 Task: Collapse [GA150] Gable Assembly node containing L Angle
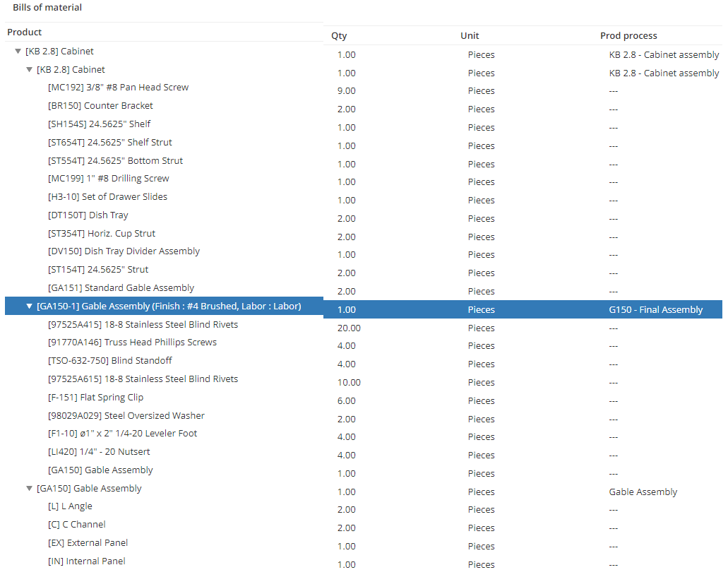30,489
